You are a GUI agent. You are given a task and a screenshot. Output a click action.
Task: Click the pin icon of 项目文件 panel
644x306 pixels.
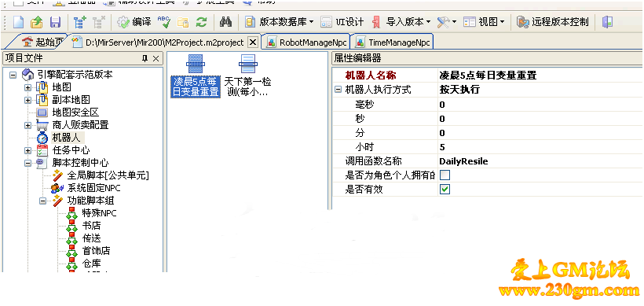click(145, 59)
